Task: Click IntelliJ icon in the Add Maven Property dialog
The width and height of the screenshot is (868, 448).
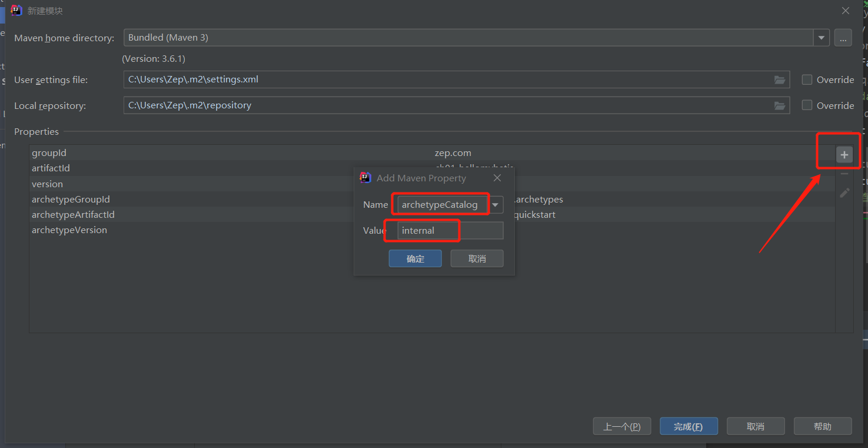Action: (x=365, y=177)
